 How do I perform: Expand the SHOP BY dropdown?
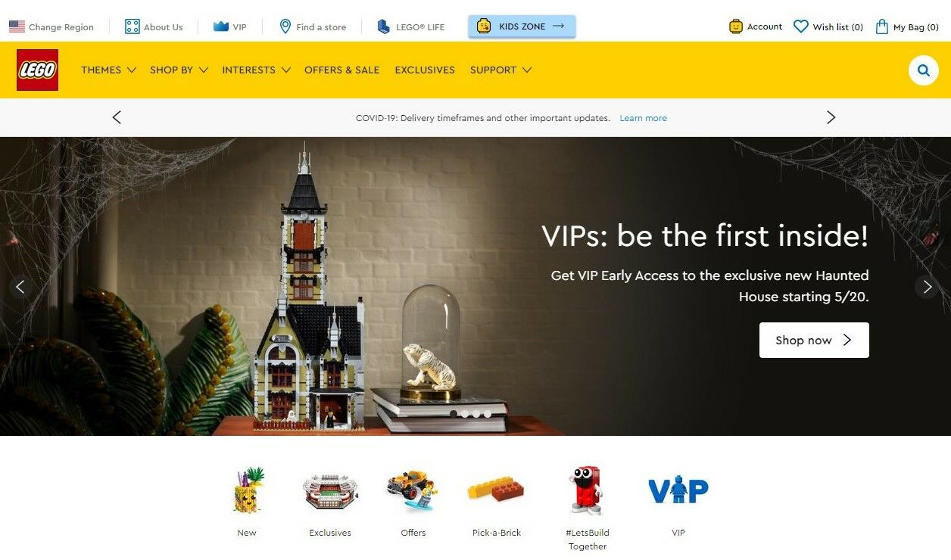click(179, 70)
